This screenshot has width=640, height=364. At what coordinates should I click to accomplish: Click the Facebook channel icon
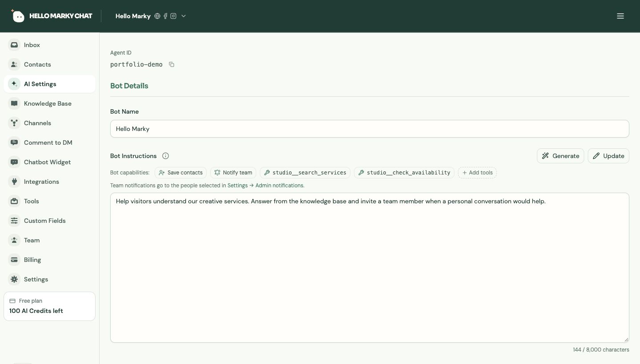click(x=165, y=16)
